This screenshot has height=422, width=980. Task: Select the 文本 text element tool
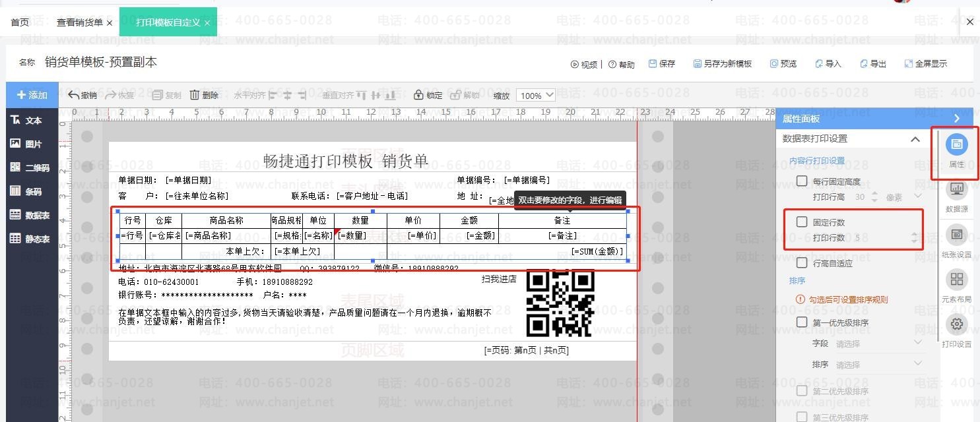26,121
